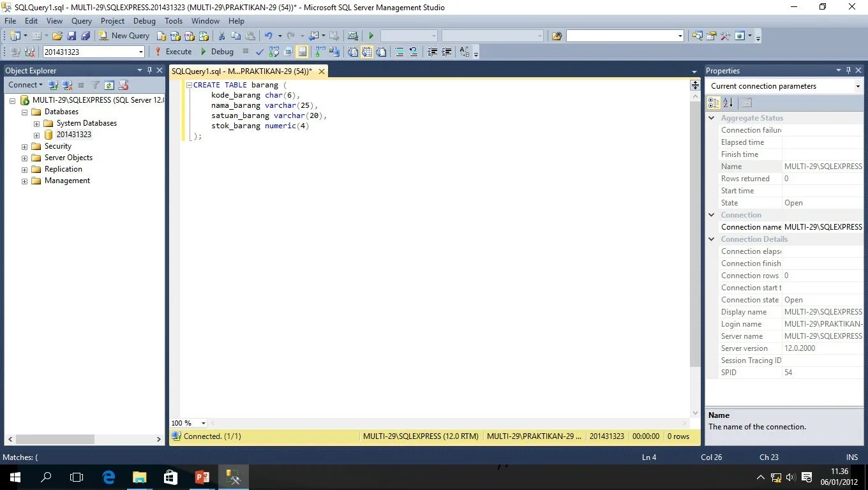
Task: Click Save All icon in toolbar
Action: [x=85, y=36]
